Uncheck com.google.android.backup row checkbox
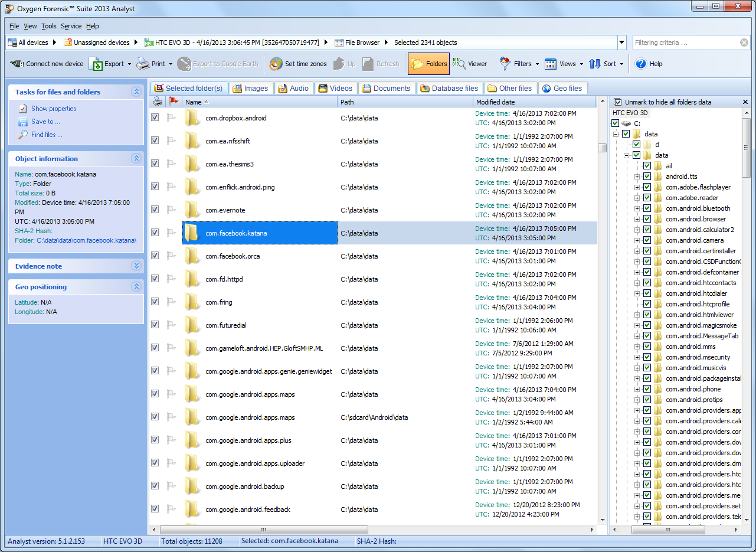 click(155, 486)
